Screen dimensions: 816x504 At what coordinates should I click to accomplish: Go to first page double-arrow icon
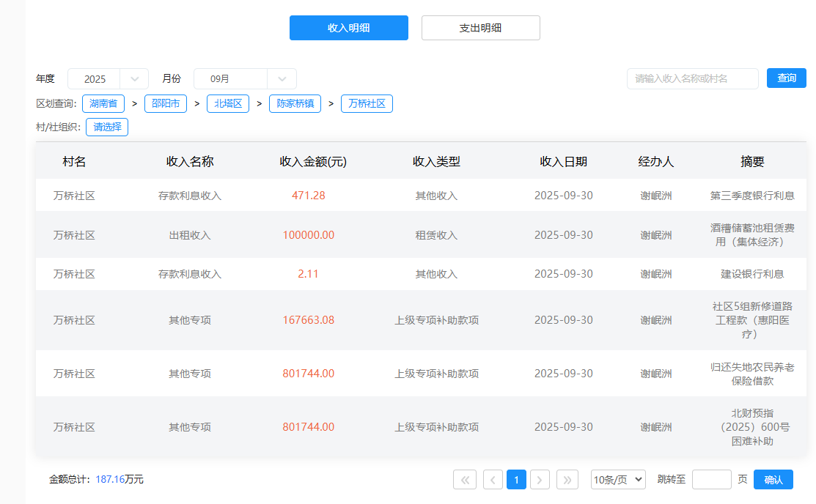[x=465, y=480]
